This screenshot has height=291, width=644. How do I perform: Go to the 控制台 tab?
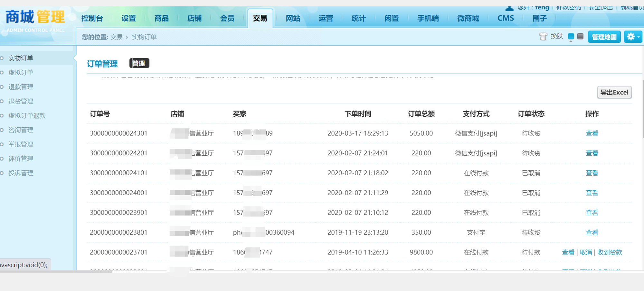pyautogui.click(x=92, y=18)
